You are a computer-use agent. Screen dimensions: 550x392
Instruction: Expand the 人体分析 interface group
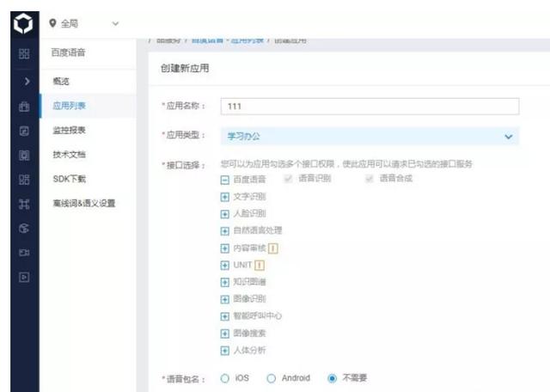(225, 351)
